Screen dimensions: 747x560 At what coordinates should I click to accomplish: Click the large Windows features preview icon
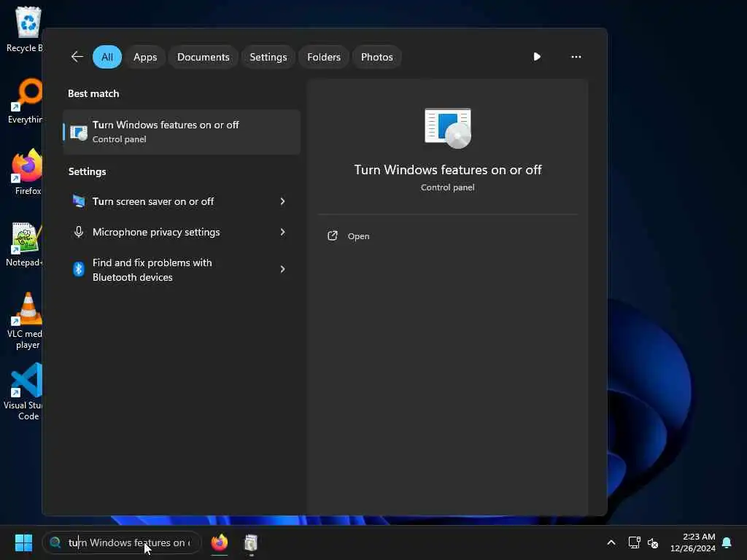click(448, 128)
